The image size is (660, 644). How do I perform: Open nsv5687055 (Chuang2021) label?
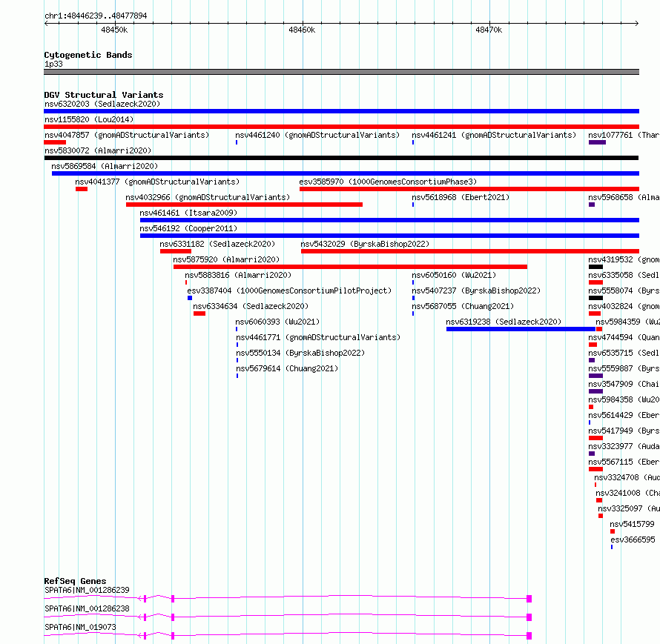[x=463, y=306]
